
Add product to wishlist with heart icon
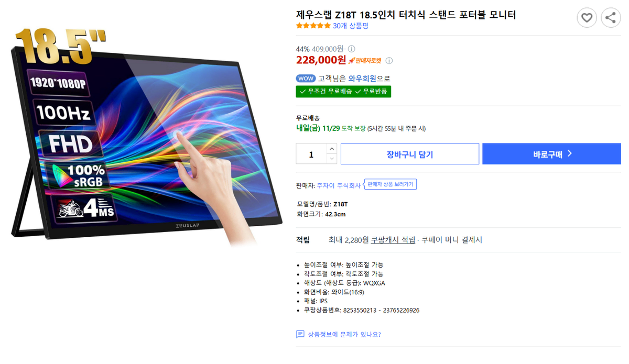click(587, 18)
